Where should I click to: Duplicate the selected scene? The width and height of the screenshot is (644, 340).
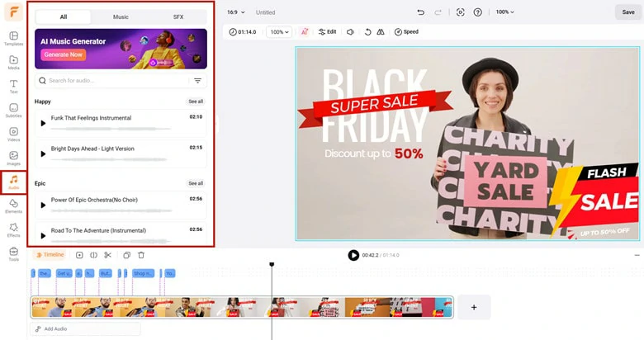[x=127, y=255]
